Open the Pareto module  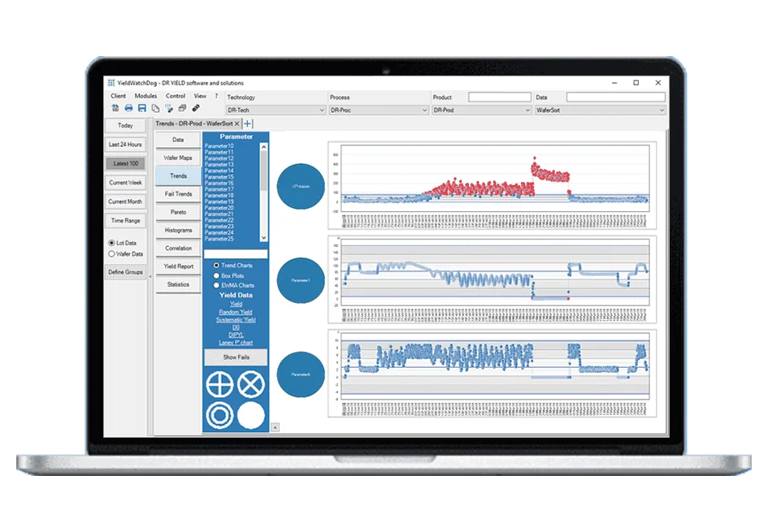[x=178, y=213]
